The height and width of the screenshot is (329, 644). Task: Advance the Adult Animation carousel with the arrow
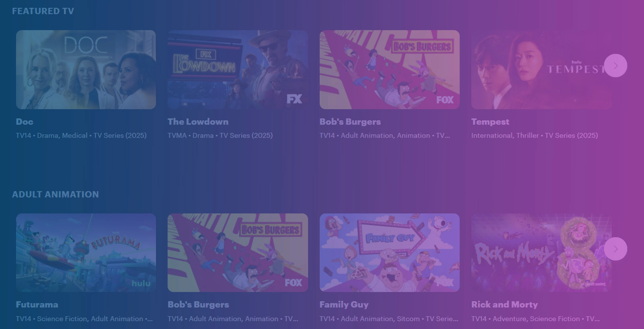(x=615, y=249)
